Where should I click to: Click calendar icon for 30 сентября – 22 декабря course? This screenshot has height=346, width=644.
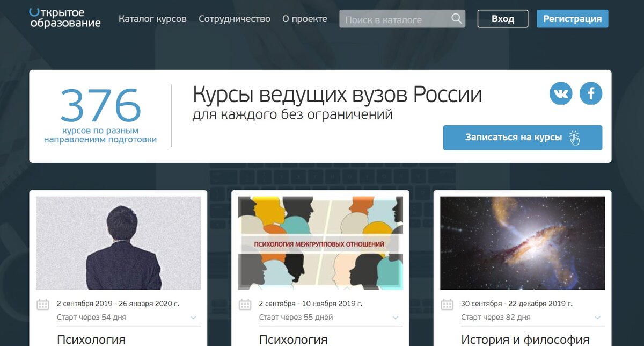pos(447,305)
